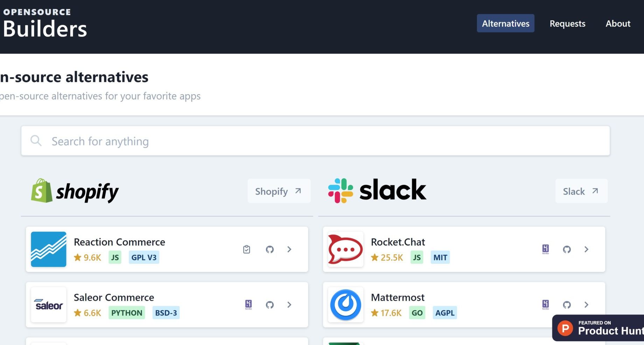Click the AGPL license badge

coord(445,313)
